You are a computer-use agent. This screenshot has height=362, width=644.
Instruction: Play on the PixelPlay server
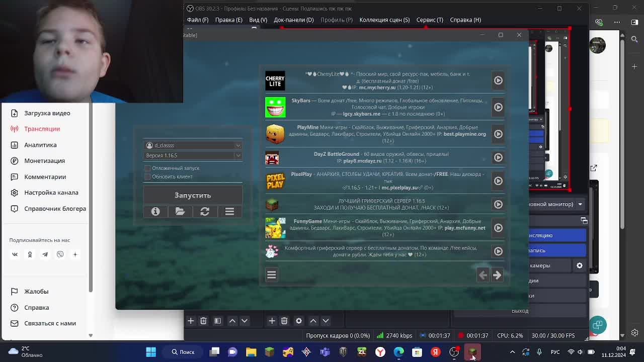click(x=498, y=181)
